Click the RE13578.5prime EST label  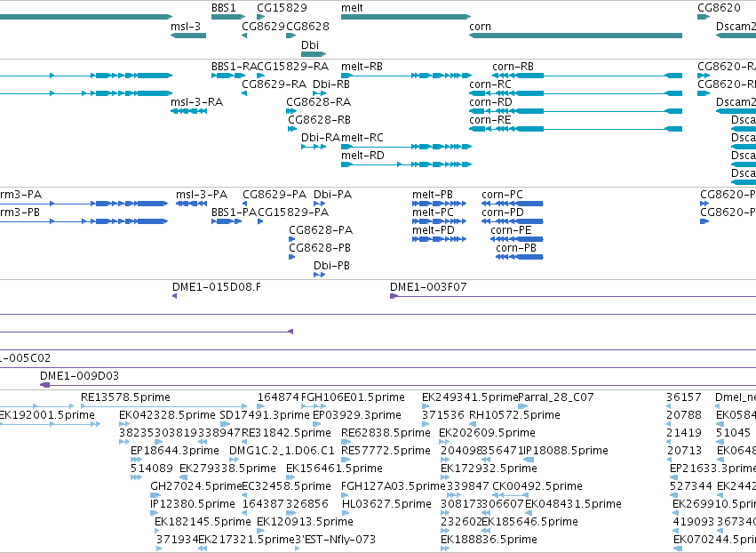[x=125, y=397]
